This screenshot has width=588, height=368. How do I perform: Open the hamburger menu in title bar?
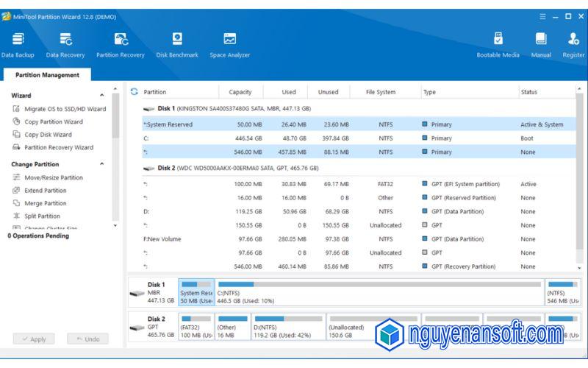[542, 16]
